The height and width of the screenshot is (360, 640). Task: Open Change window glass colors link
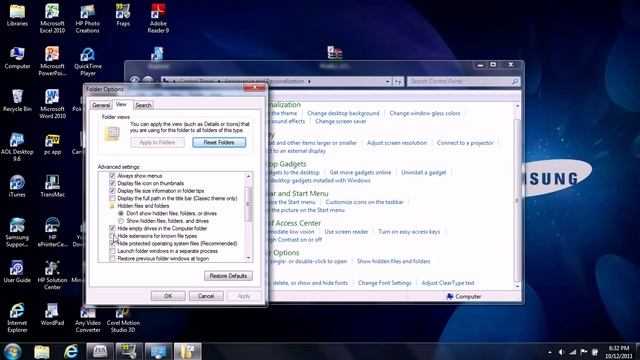click(x=425, y=113)
